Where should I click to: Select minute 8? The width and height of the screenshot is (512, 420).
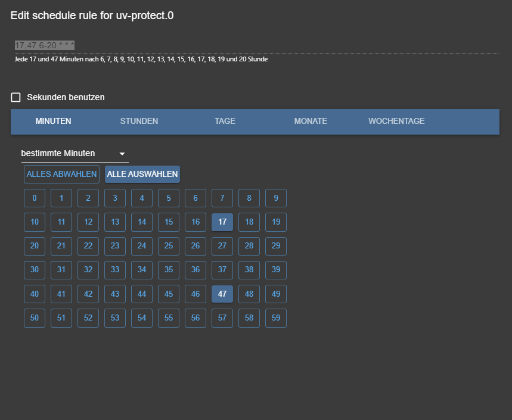pos(249,198)
